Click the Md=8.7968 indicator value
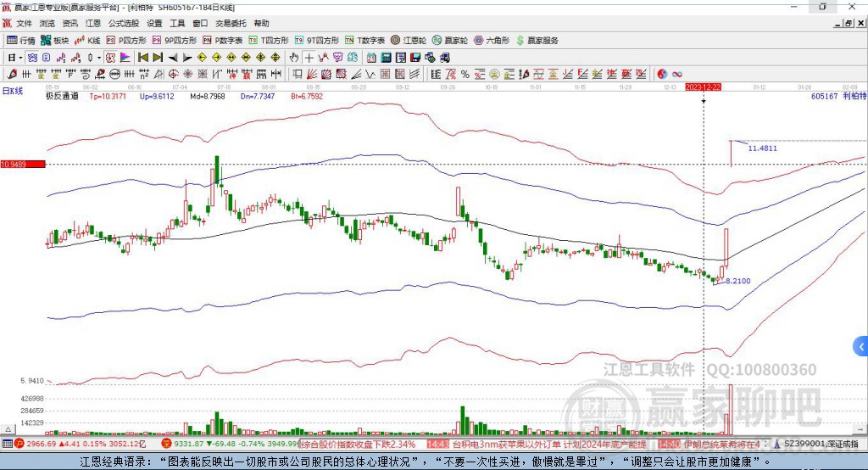The width and height of the screenshot is (868, 470). tap(208, 97)
